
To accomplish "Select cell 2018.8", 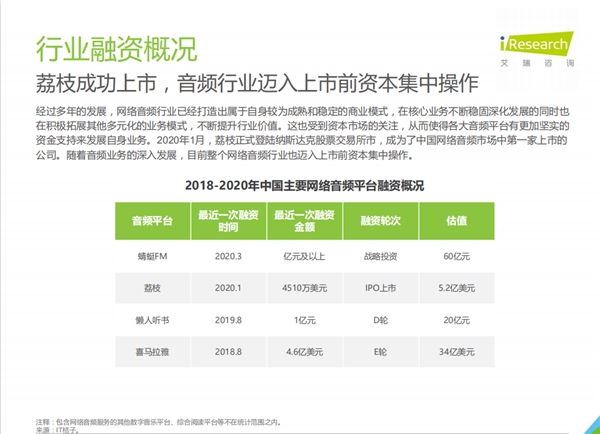I will 228,352.
